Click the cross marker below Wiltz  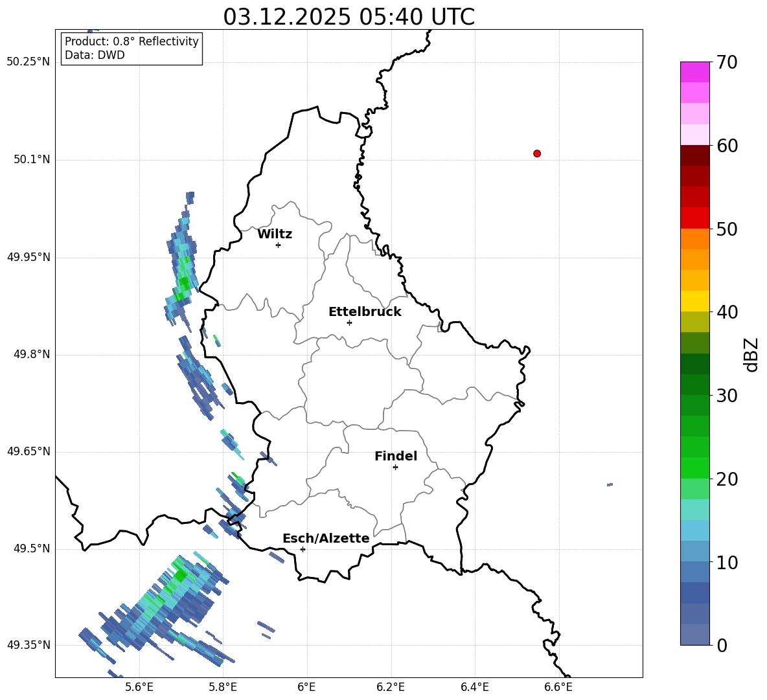point(279,245)
